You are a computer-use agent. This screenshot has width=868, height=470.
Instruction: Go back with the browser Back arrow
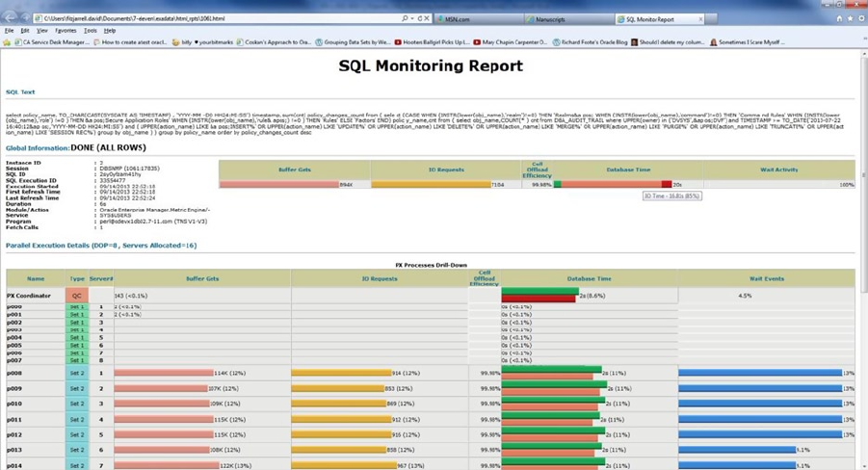tap(11, 17)
